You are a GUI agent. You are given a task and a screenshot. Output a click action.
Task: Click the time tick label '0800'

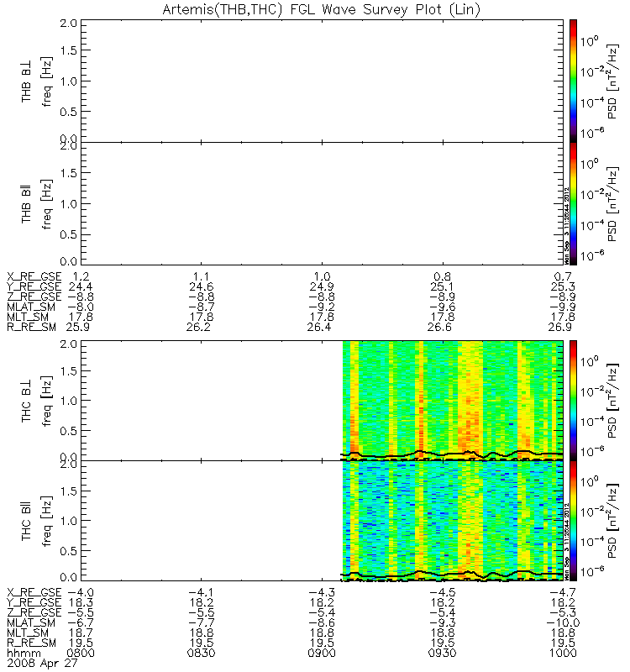pyautogui.click(x=81, y=654)
